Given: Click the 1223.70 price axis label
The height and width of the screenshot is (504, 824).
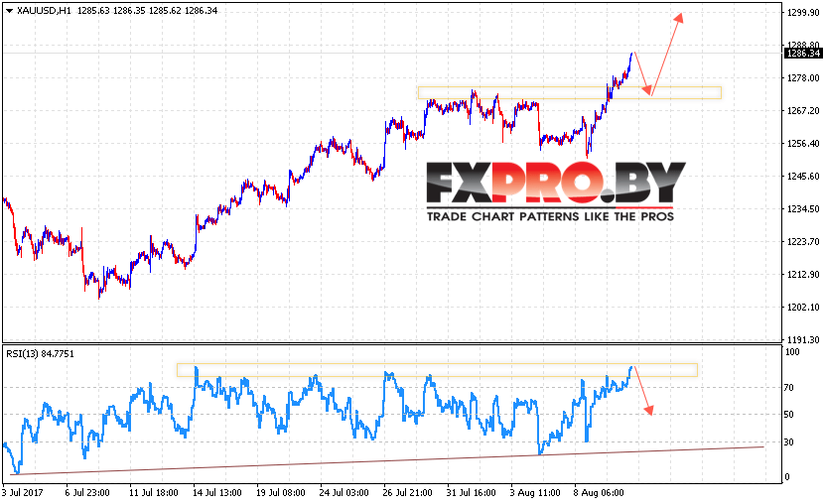Looking at the screenshot, I should 803,242.
